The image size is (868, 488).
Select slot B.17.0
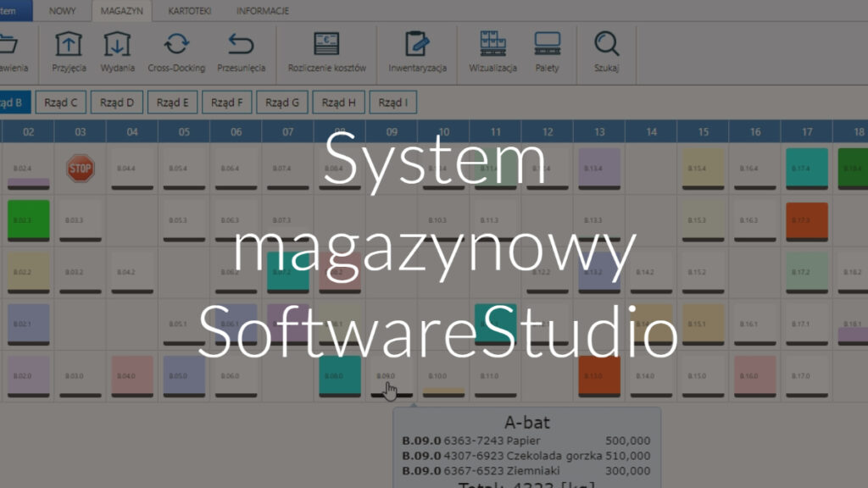807,375
